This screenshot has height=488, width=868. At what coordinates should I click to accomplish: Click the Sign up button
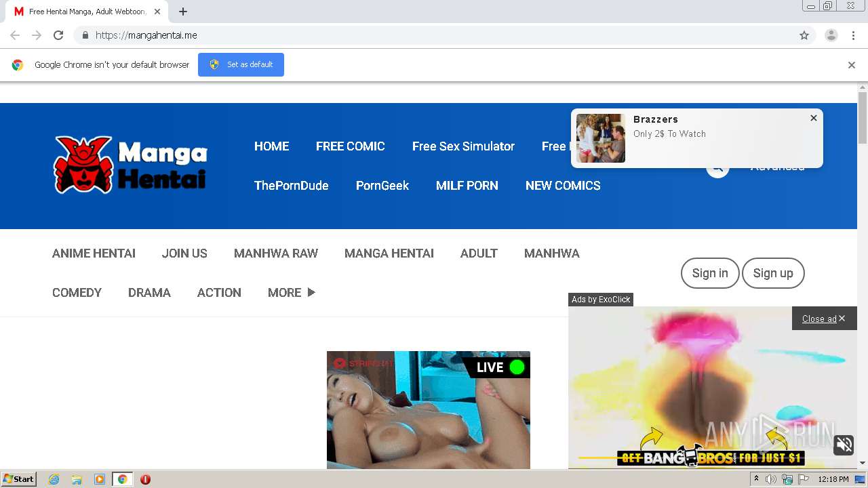coord(773,273)
